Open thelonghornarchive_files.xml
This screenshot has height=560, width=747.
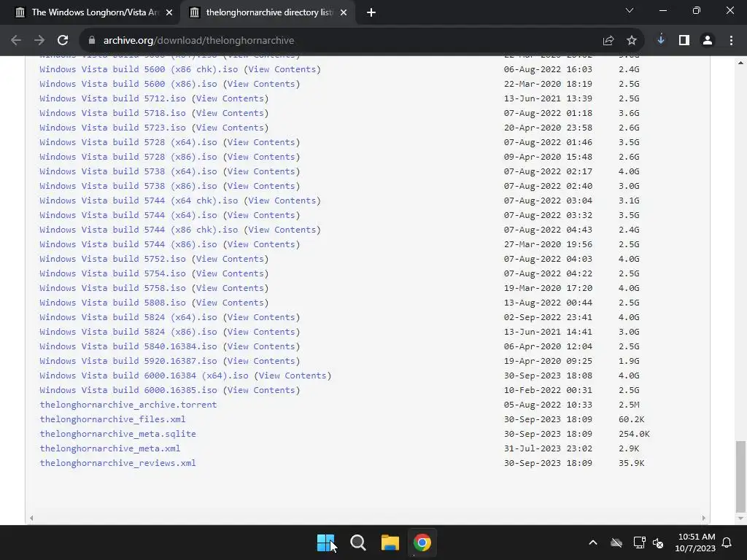[x=112, y=419]
